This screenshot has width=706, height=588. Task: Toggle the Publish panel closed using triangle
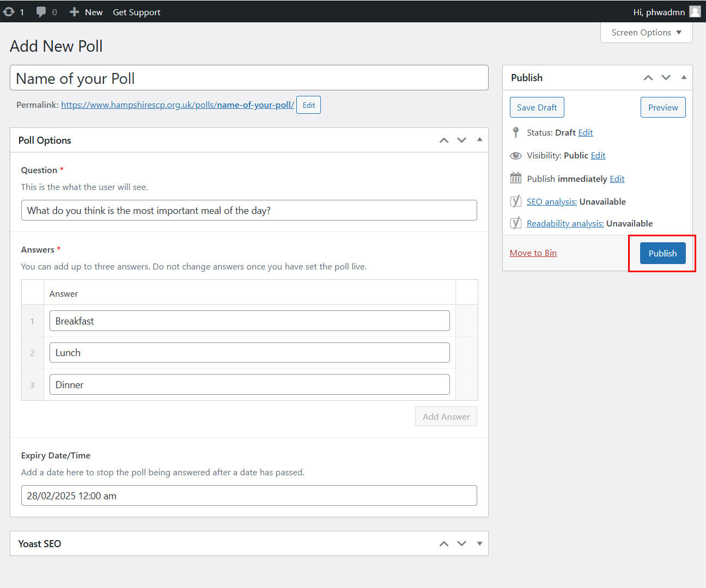click(x=684, y=77)
